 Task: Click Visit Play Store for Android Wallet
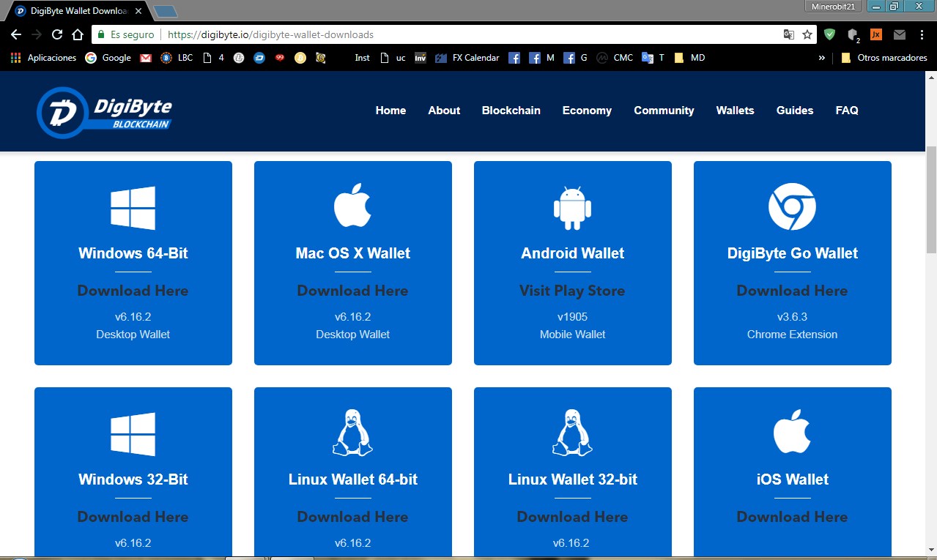[572, 290]
